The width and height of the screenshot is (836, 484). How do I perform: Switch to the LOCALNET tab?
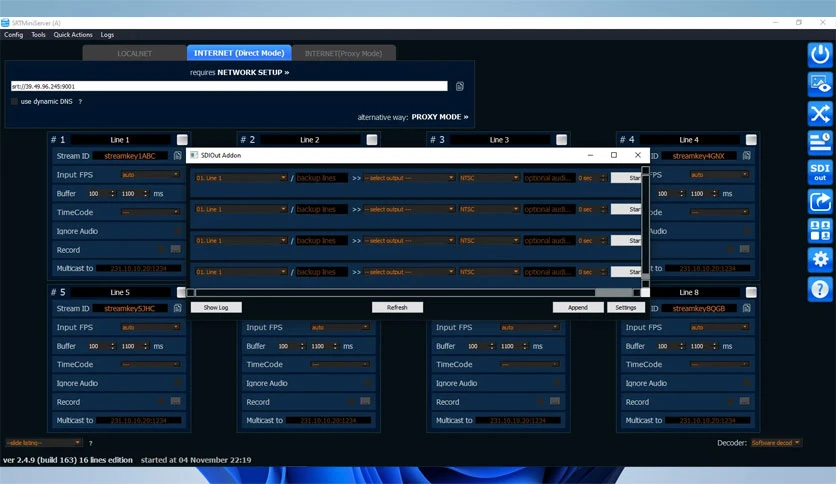coord(134,53)
